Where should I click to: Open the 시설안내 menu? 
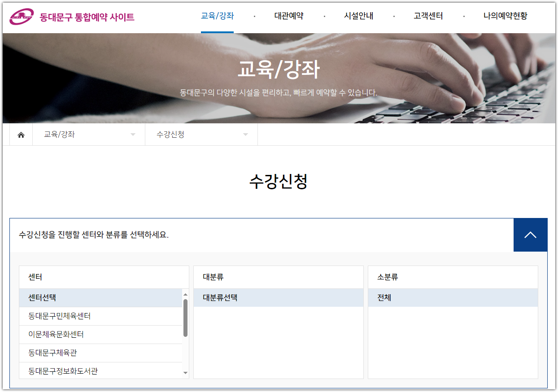[x=359, y=16]
